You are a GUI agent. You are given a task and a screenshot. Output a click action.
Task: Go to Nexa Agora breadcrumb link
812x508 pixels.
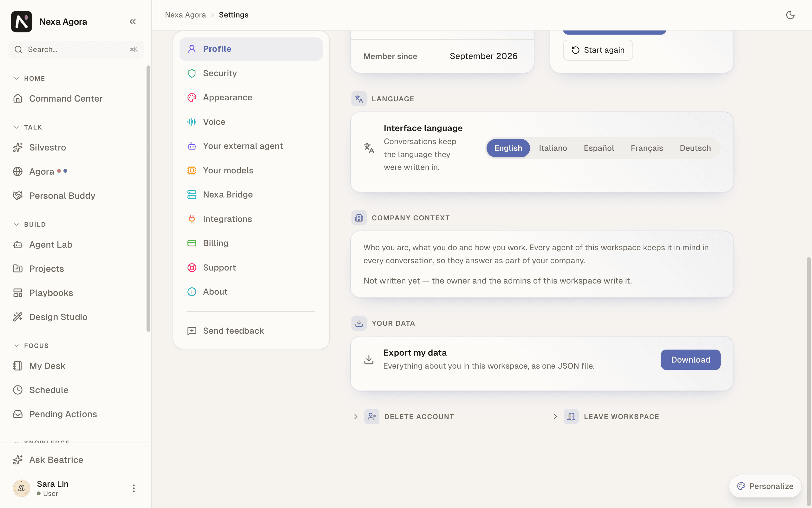point(185,15)
